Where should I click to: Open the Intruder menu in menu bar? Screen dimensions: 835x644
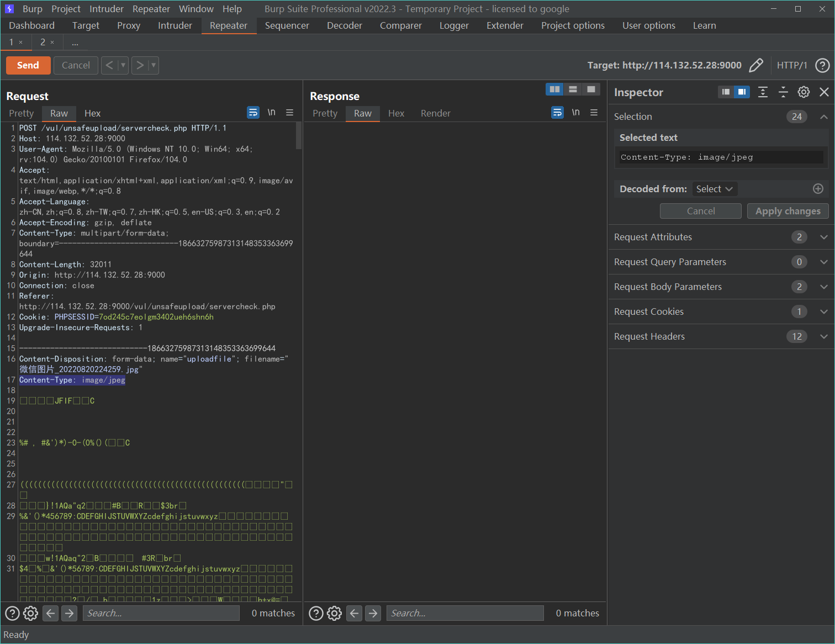click(107, 9)
